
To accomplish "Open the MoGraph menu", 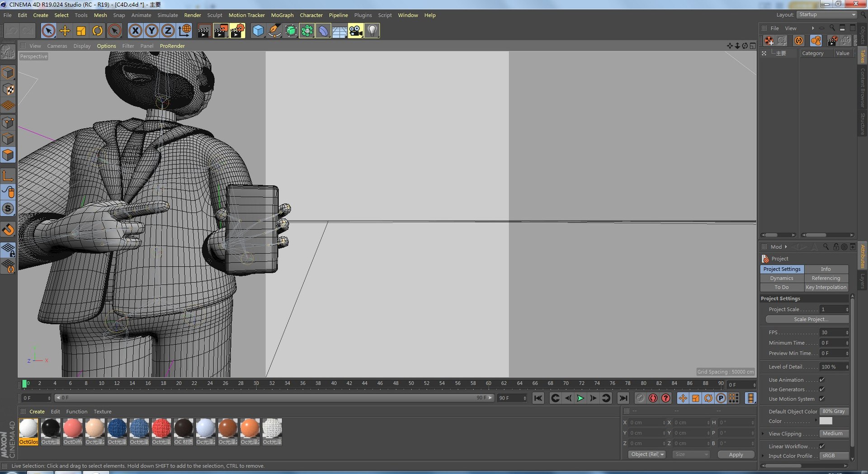I will (x=282, y=15).
